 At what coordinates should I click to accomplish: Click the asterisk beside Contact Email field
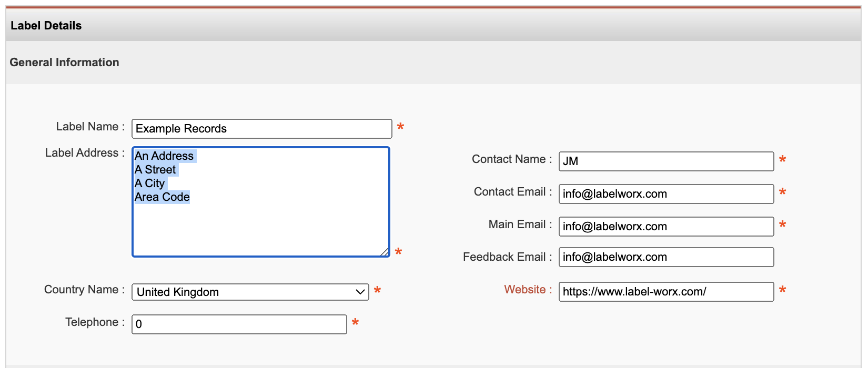[782, 192]
